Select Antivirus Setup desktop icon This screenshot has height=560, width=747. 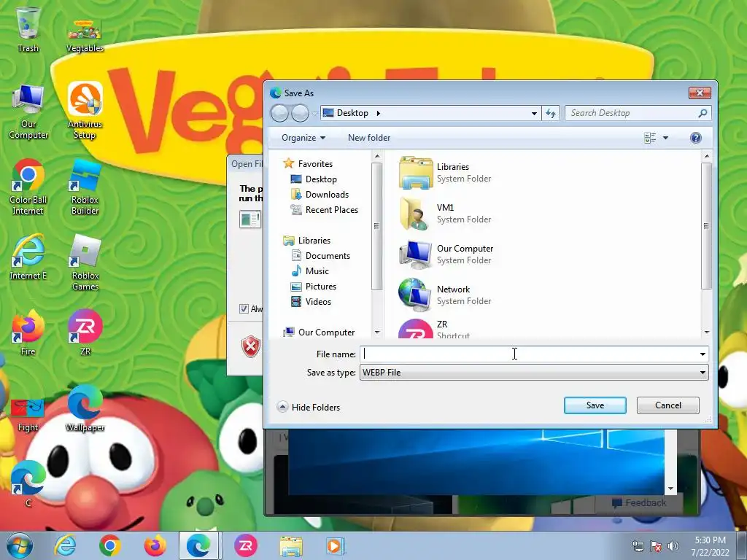pos(85,111)
